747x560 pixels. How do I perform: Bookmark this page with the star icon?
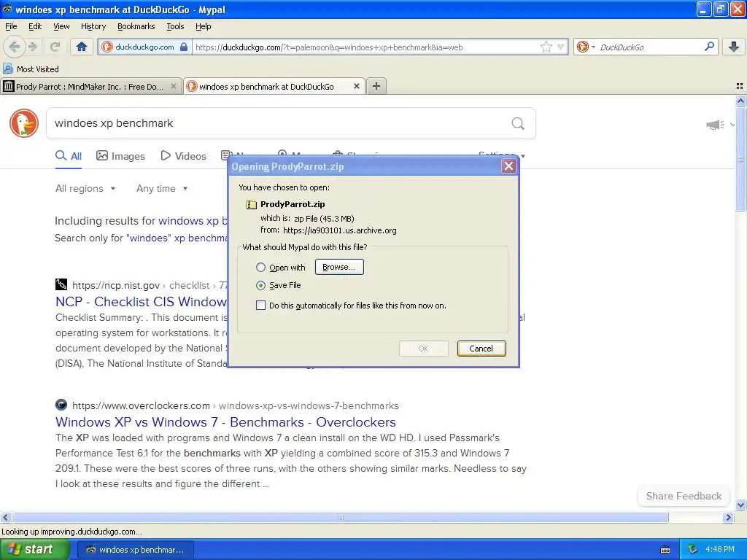tap(546, 47)
